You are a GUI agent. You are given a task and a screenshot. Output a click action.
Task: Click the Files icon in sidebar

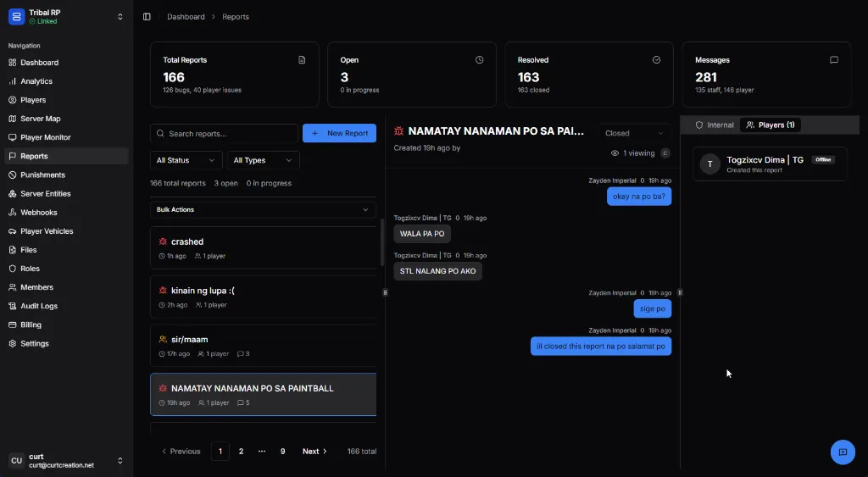(13, 250)
